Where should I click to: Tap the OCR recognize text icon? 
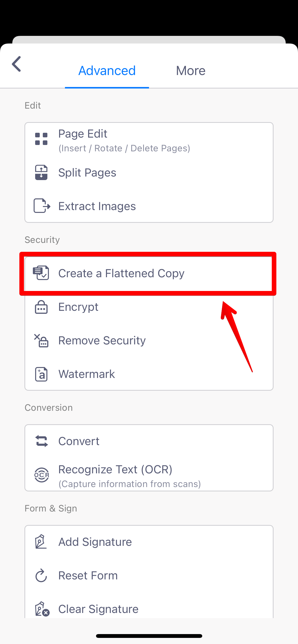42,475
